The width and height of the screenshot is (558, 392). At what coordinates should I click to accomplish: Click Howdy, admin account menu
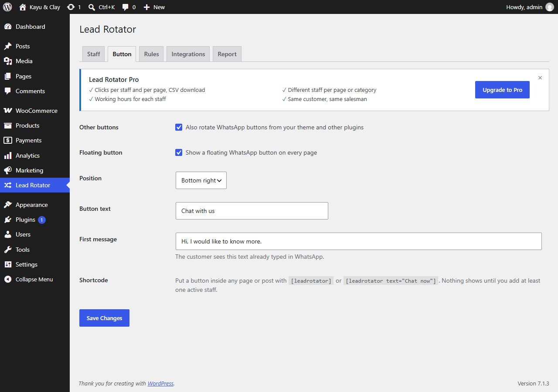530,7
